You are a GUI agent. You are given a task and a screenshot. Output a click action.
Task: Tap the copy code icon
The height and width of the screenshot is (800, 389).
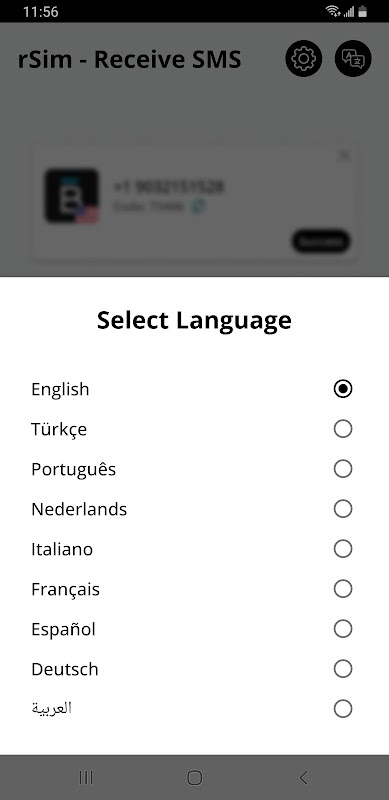pos(198,207)
